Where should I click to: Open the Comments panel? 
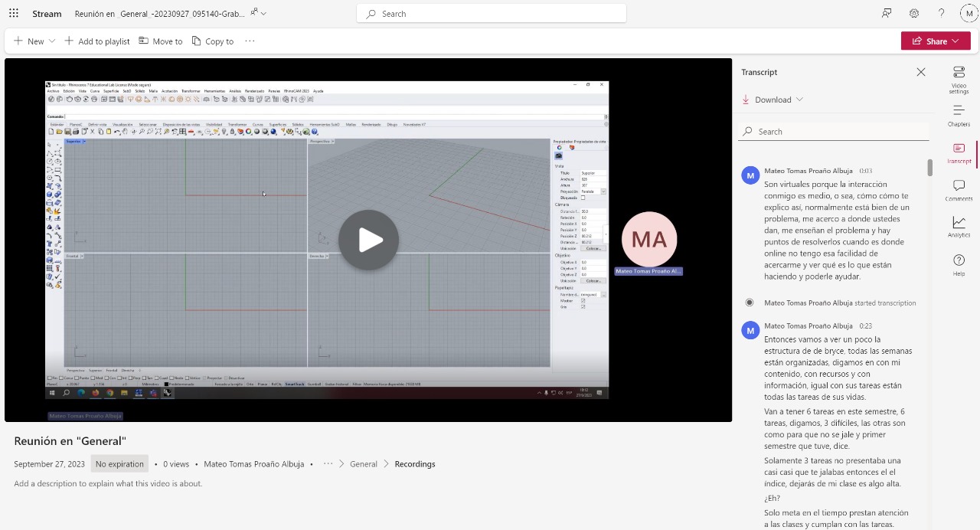(x=959, y=190)
